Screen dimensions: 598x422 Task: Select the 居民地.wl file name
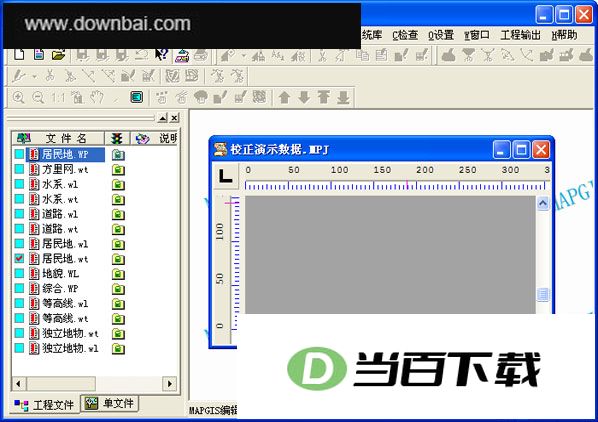(65, 244)
